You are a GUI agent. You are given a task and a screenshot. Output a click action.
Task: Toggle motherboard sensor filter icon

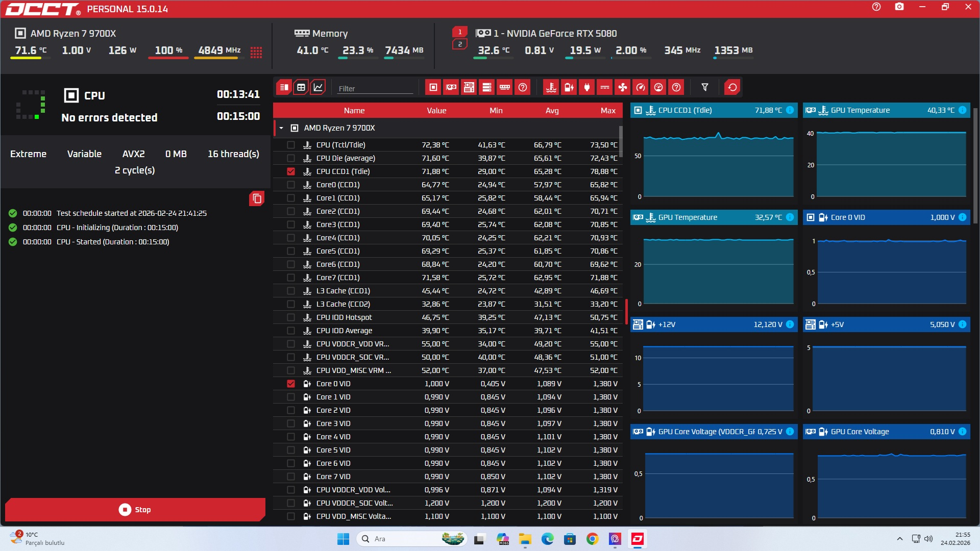click(x=469, y=87)
